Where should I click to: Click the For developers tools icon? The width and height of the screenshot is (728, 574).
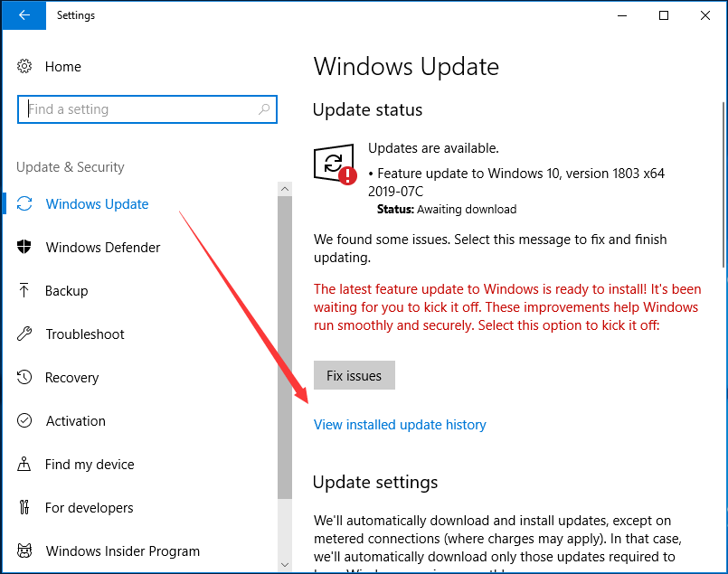[24, 507]
